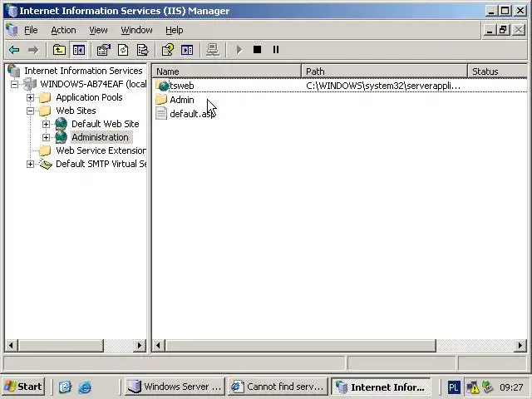
Task: Click the MMC console icon in menu bar
Action: (x=12, y=30)
